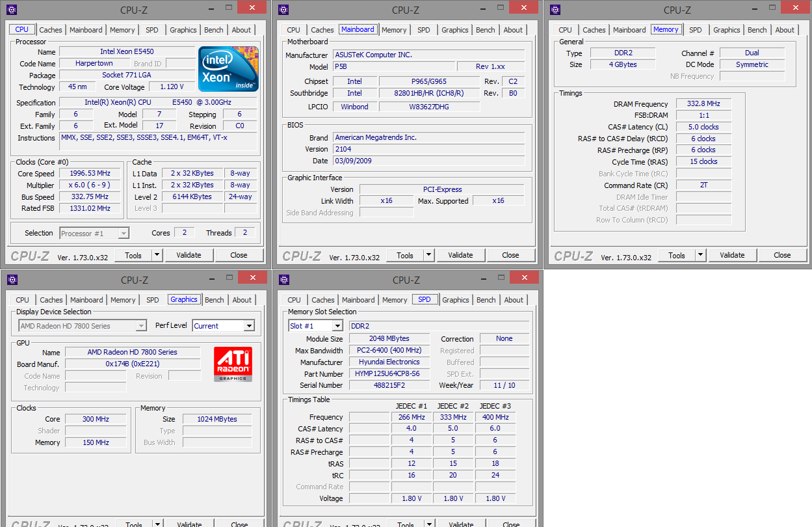
Task: Click the Core Speed 1996.53 MHz value
Action: tap(90, 174)
